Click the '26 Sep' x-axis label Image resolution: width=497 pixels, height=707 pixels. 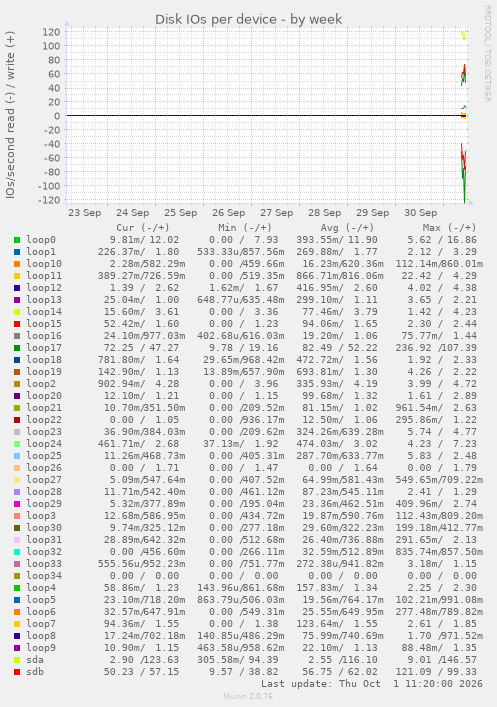229,213
